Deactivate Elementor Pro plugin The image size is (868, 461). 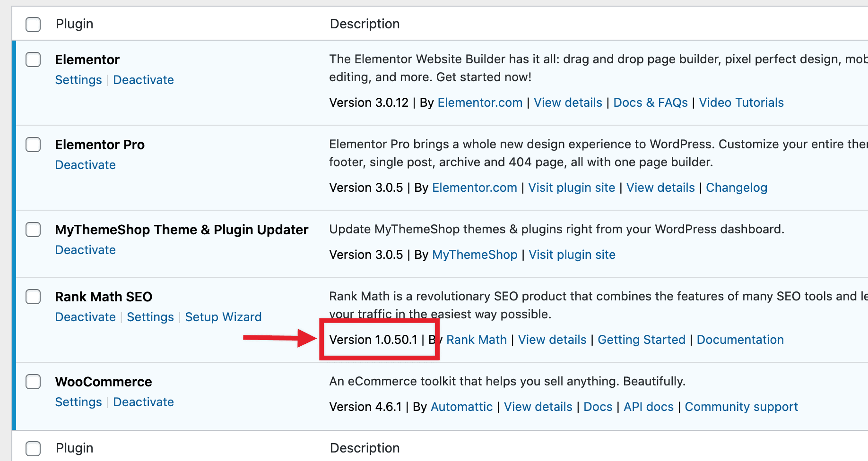(85, 165)
